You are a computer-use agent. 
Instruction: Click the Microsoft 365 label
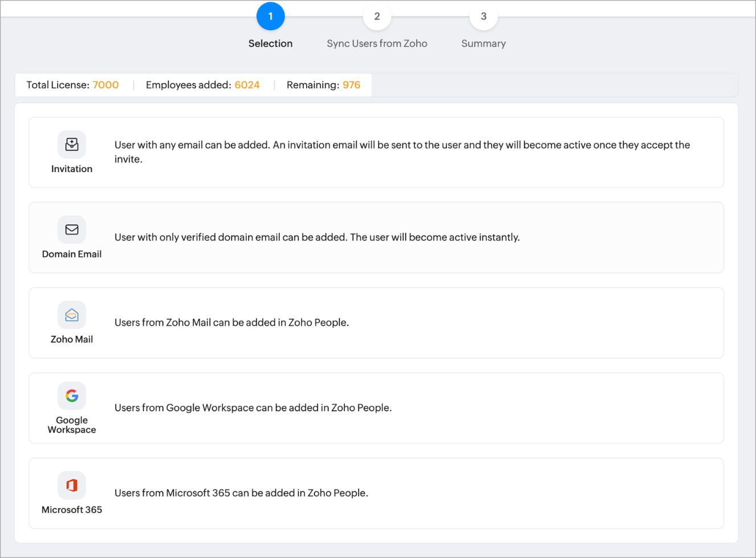click(x=72, y=510)
